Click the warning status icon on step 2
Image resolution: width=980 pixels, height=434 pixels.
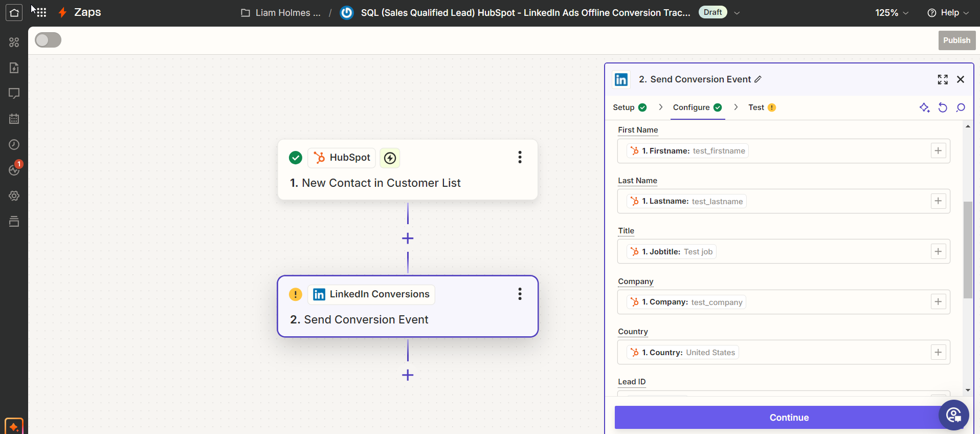tap(295, 294)
